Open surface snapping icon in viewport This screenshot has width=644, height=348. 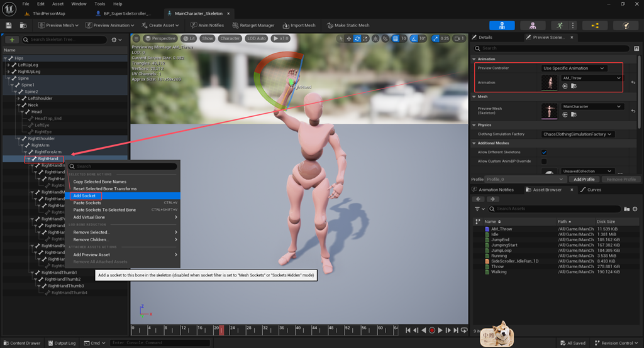(385, 38)
